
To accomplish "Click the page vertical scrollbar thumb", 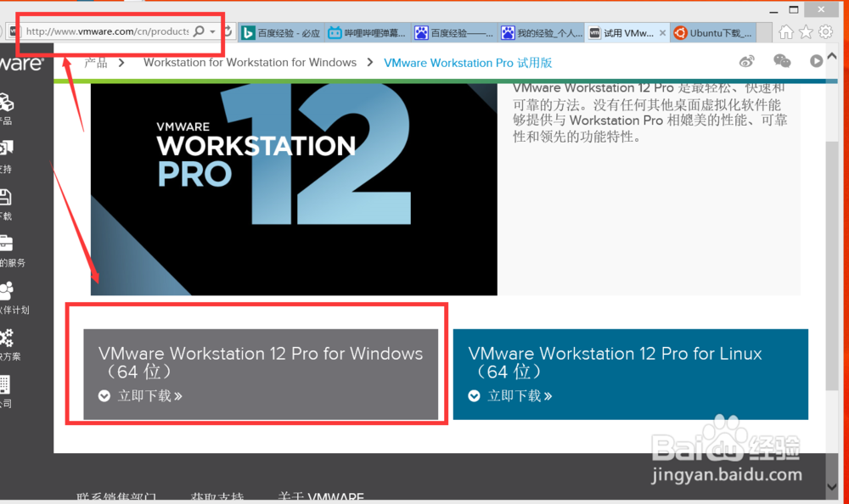I will pos(832,266).
